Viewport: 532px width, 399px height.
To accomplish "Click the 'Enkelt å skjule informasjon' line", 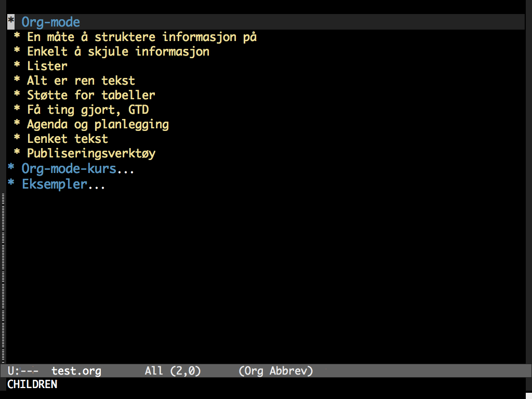I will 118,51.
